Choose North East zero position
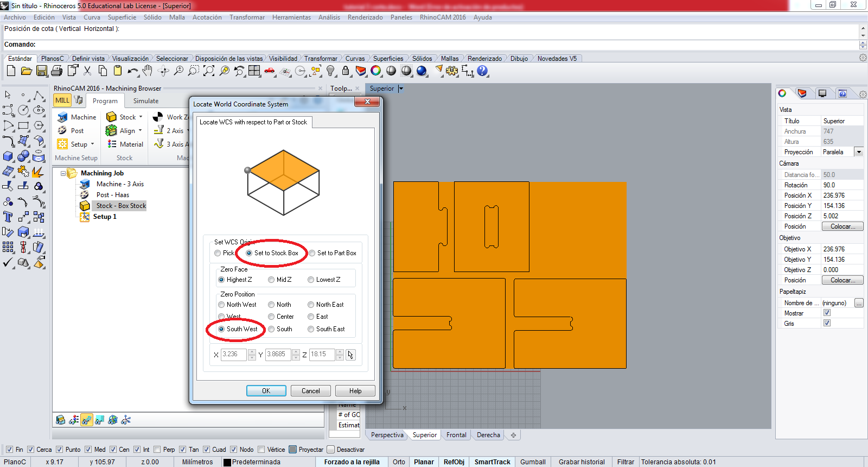 pos(311,305)
